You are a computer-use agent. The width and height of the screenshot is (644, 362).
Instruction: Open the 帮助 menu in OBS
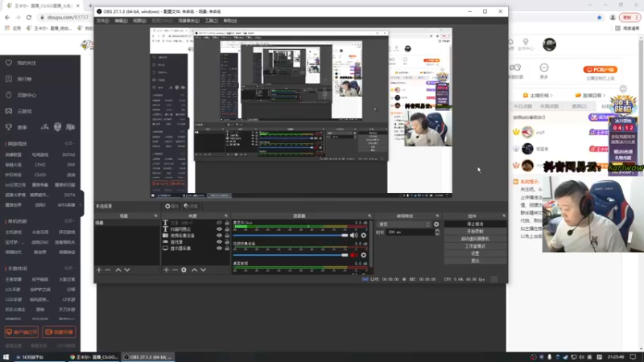230,21
